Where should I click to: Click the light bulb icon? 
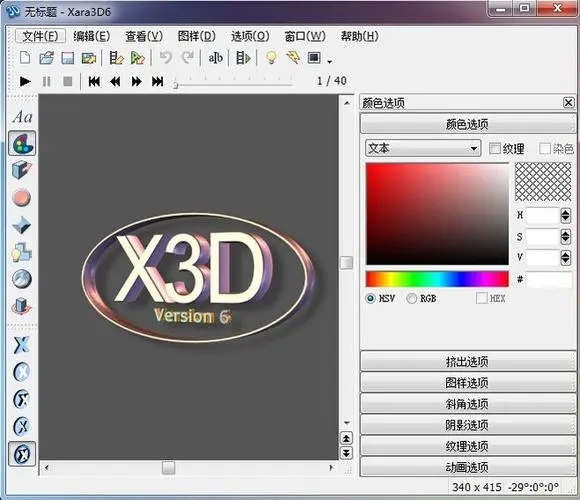[271, 58]
